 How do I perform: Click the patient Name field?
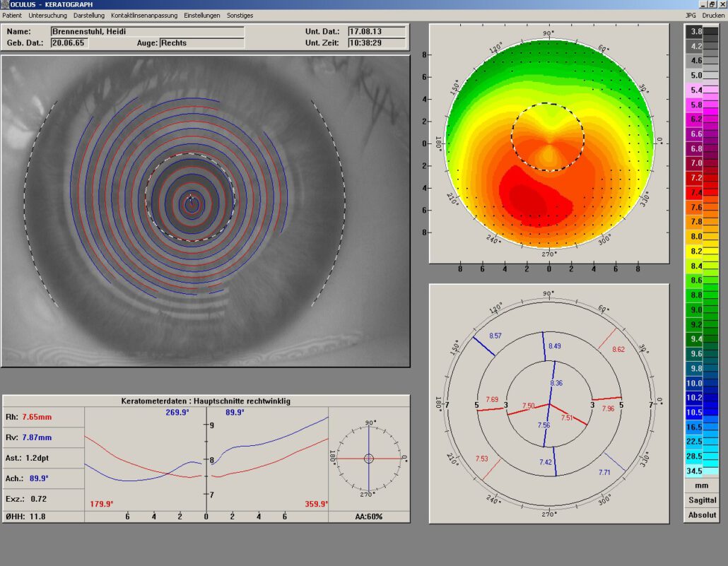point(147,32)
